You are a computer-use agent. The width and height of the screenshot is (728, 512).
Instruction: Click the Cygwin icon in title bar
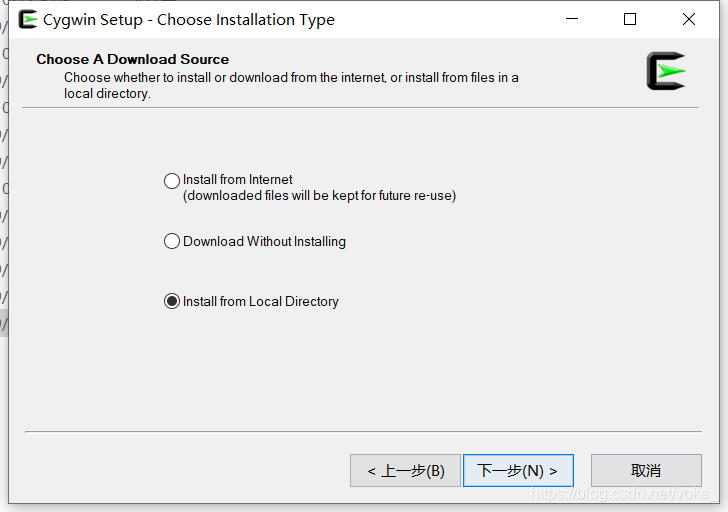(28, 19)
